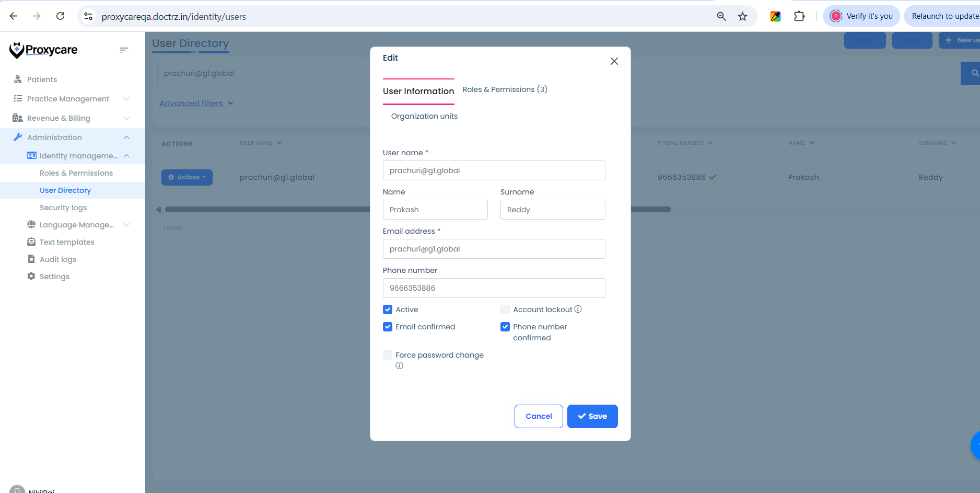The height and width of the screenshot is (493, 980).
Task: Sort by the Name column header
Action: click(801, 143)
